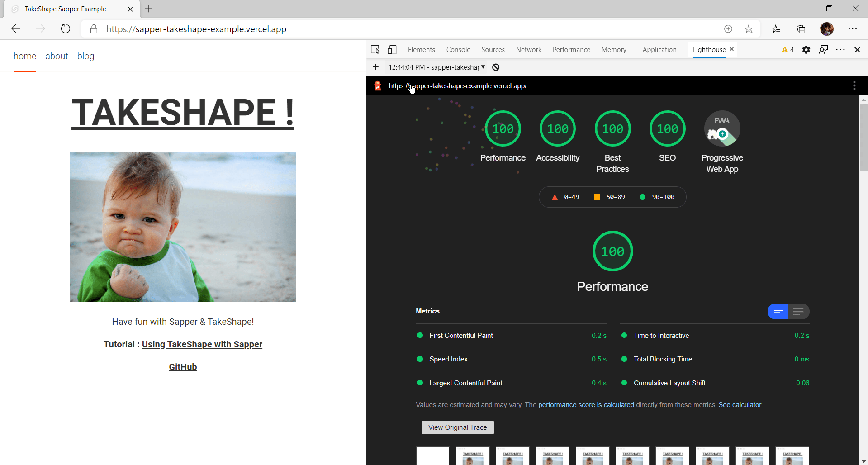
Task: Go to the blog nav link
Action: [x=85, y=56]
